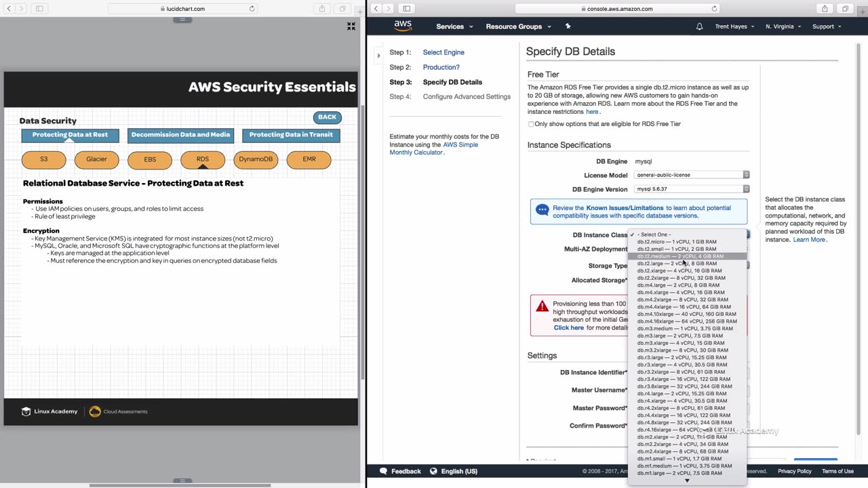Screen dimensions: 868x488
Task: Show tab overview in lucidchart Safari window
Action: (342, 9)
